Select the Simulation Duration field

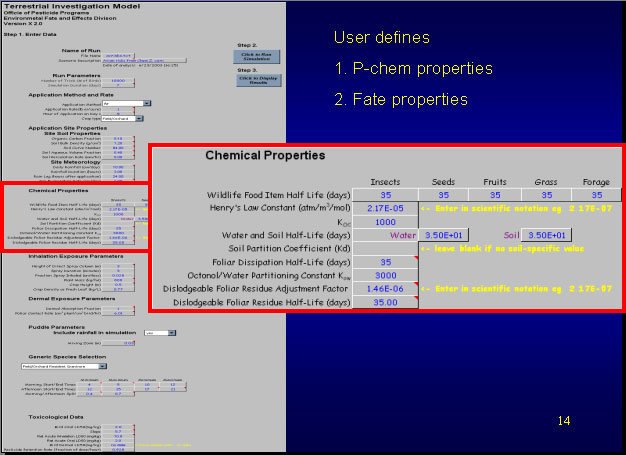pos(118,85)
